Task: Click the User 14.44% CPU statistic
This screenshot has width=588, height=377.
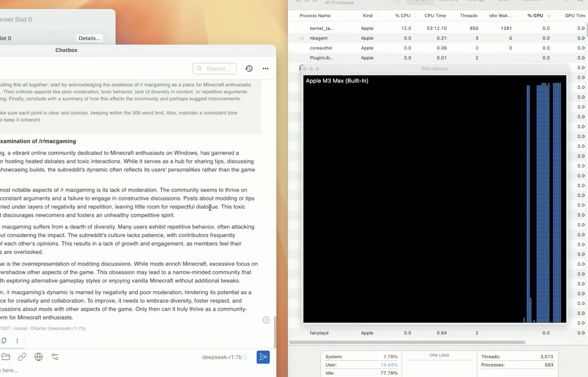Action: 361,365
